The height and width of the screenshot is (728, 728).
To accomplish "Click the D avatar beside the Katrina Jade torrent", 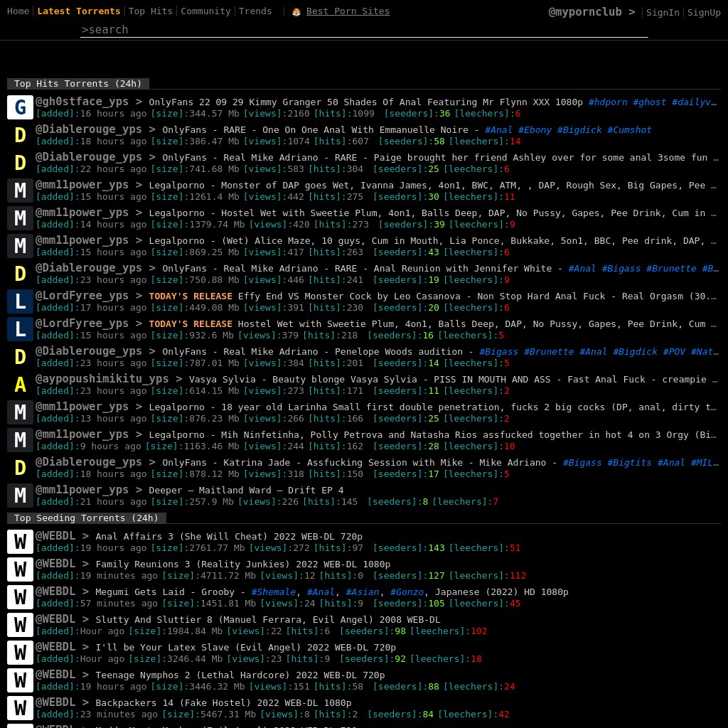I will (x=20, y=468).
